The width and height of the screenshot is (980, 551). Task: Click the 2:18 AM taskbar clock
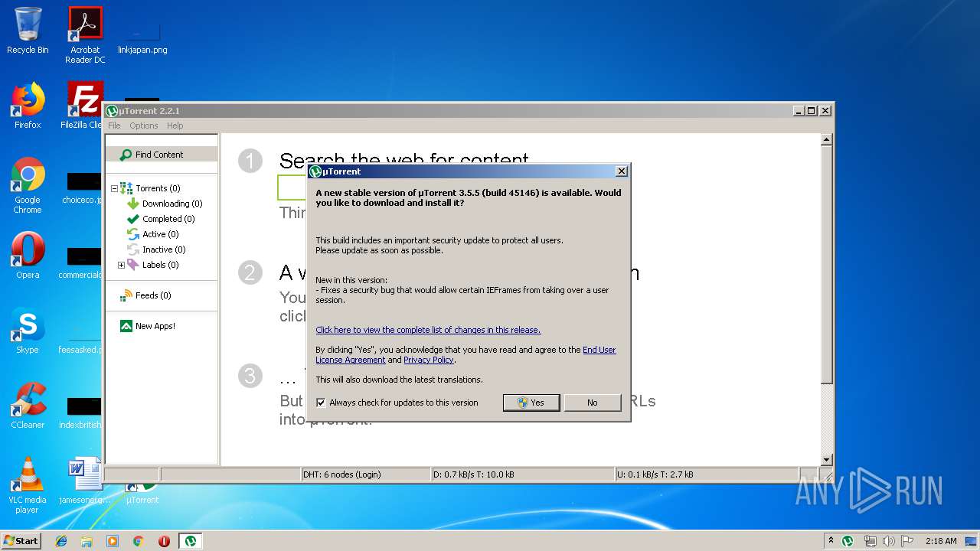point(941,541)
